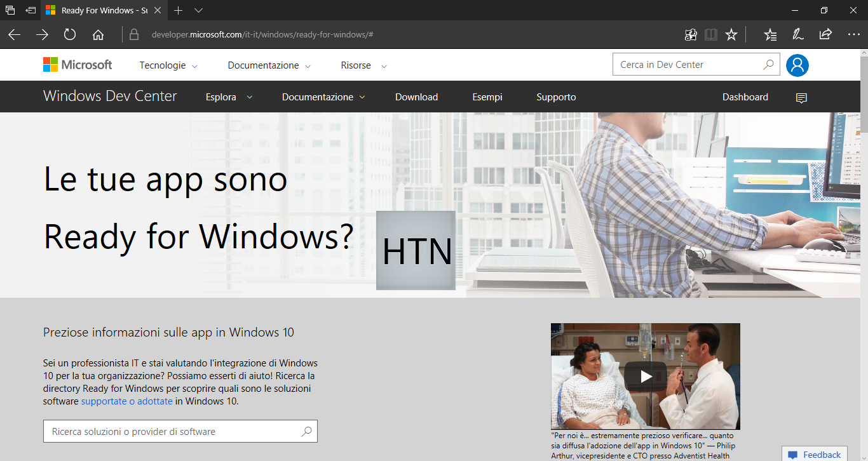
Task: Click the browser address bar URL
Action: pyautogui.click(x=262, y=34)
